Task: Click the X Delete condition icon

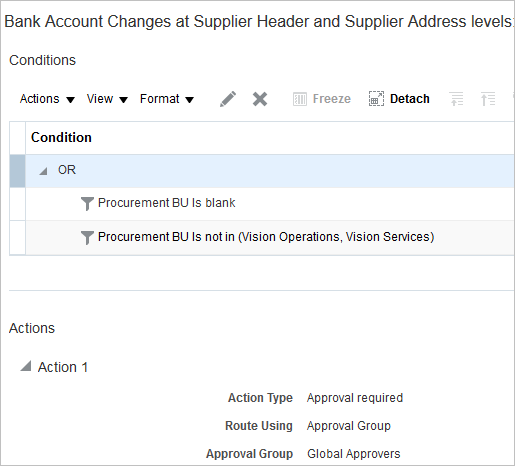Action: point(260,99)
